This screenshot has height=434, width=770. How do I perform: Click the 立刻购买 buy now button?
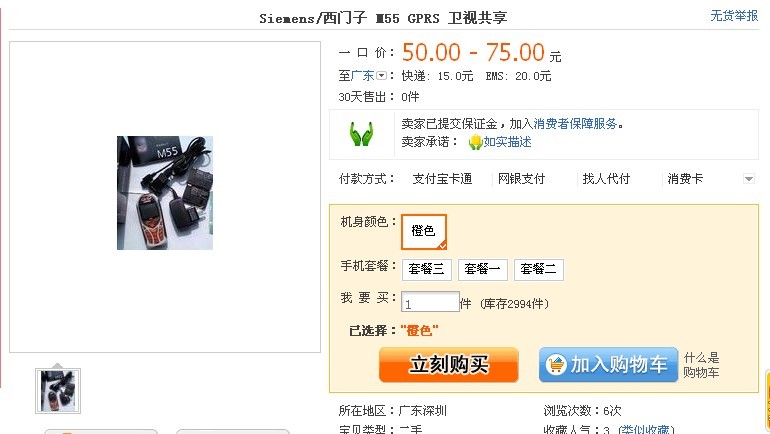pos(448,365)
